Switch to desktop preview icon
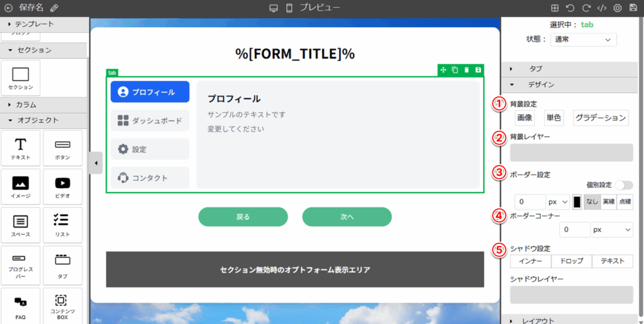Viewport: 644px width, 324px height. [274, 8]
